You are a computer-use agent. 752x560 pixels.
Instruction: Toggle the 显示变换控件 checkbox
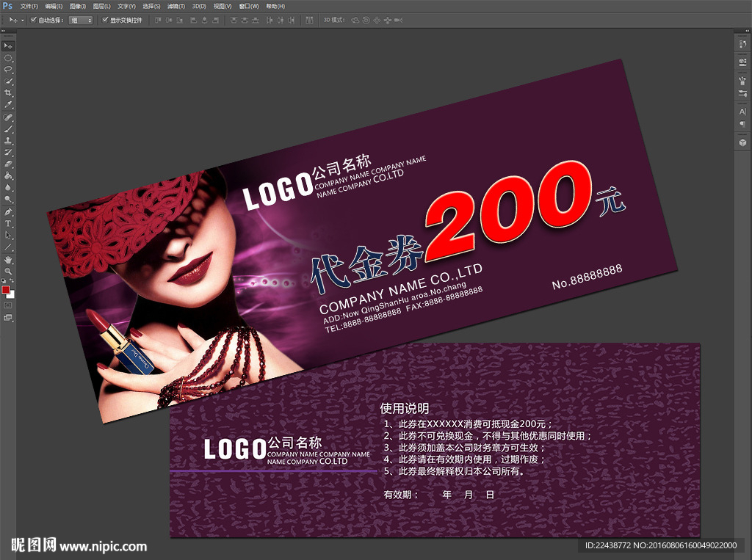pos(105,20)
